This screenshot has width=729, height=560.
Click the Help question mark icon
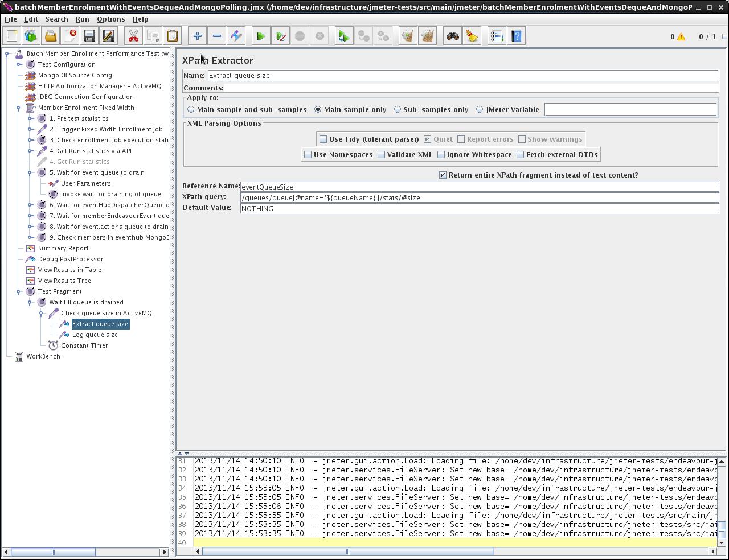[x=516, y=36]
